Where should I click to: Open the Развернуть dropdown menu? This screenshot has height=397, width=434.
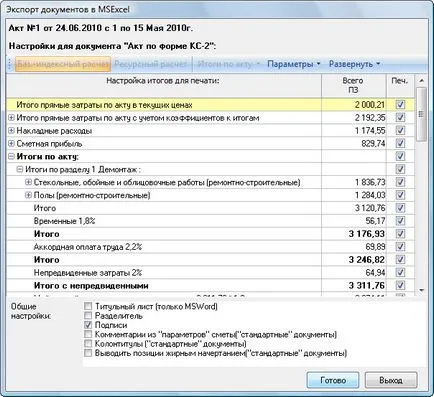pyautogui.click(x=354, y=64)
